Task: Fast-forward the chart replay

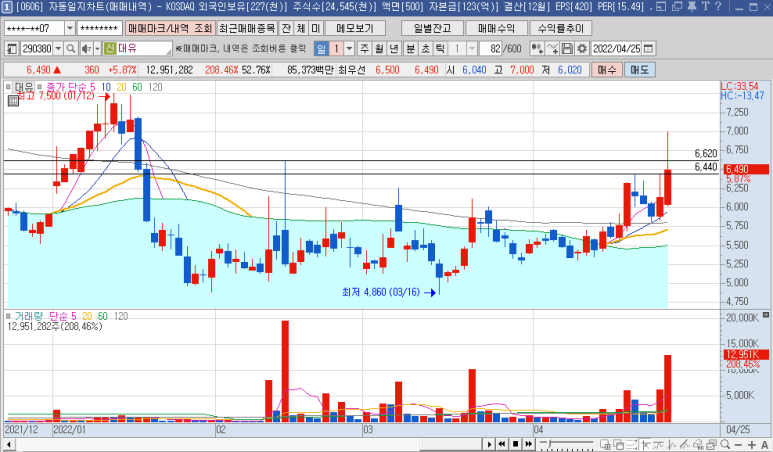Action: (528, 444)
